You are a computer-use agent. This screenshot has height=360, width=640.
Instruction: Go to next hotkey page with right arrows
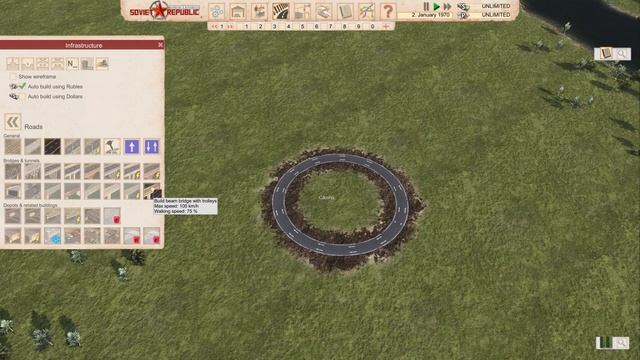tap(230, 26)
